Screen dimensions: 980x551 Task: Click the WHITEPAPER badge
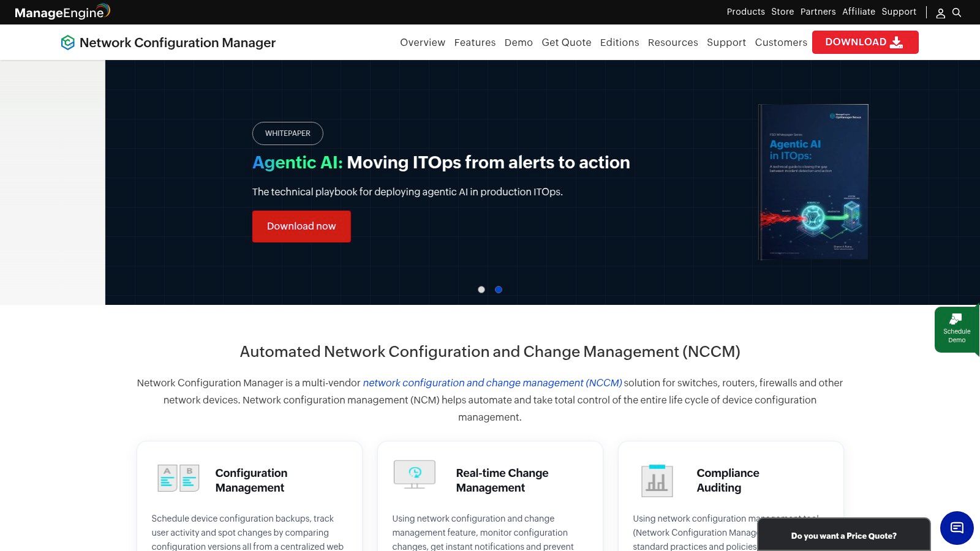tap(288, 133)
